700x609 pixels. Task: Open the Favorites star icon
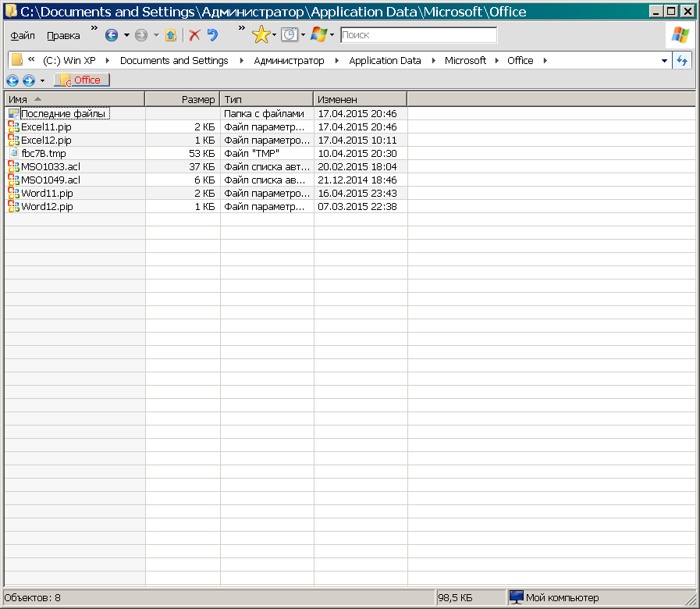(x=261, y=35)
